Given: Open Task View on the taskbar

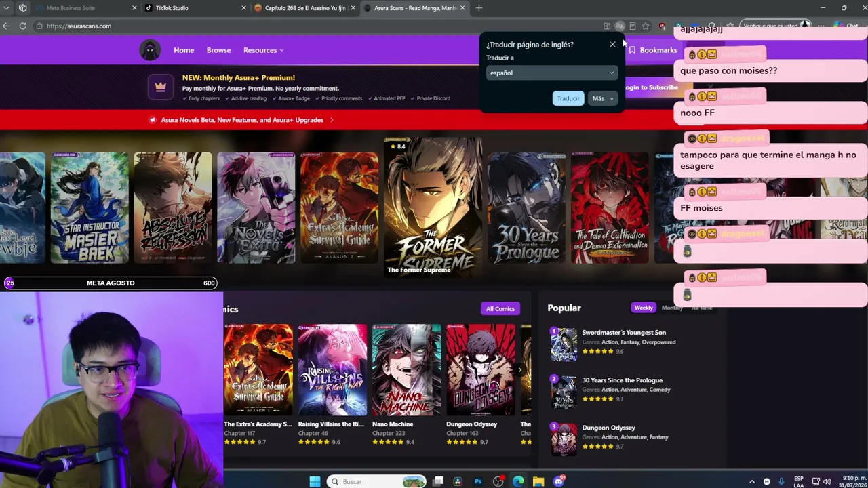Looking at the screenshot, I should pos(439,481).
